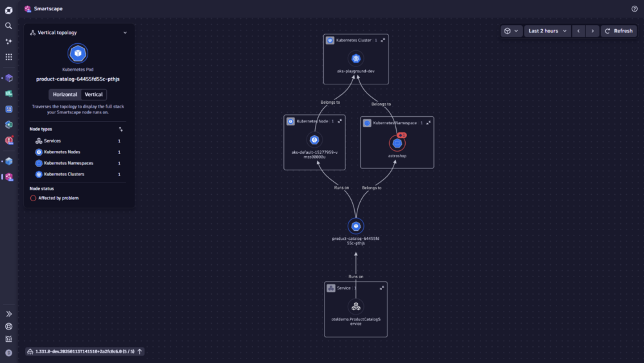Select Services node type row
This screenshot has width=644, height=363.
pyautogui.click(x=78, y=141)
